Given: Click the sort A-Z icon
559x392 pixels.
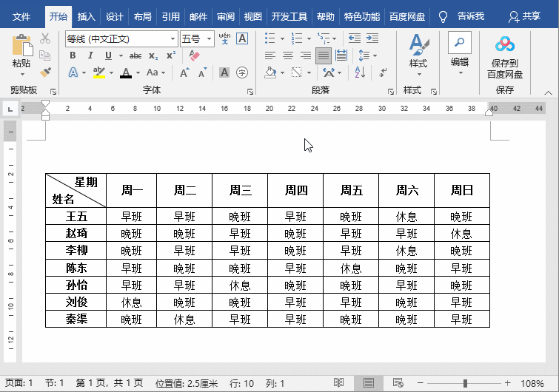Looking at the screenshot, I should (x=360, y=72).
